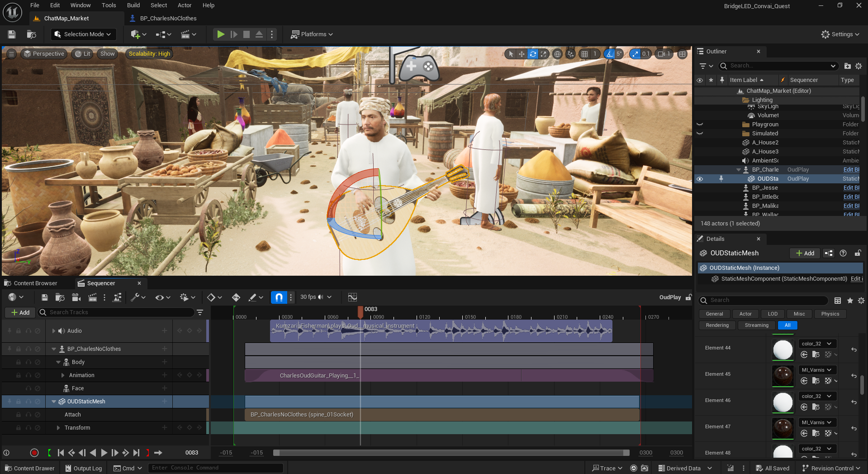The width and height of the screenshot is (868, 474).
Task: Open the Build menu
Action: 133,5
